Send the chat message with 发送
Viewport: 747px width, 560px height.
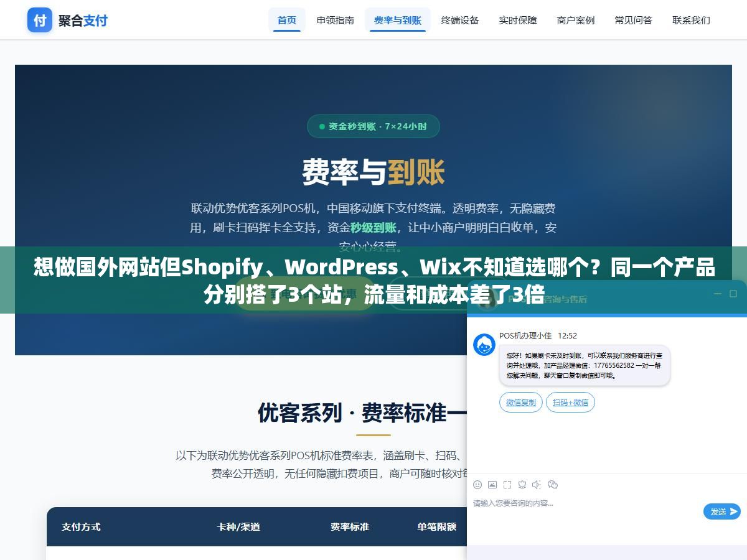click(x=722, y=511)
